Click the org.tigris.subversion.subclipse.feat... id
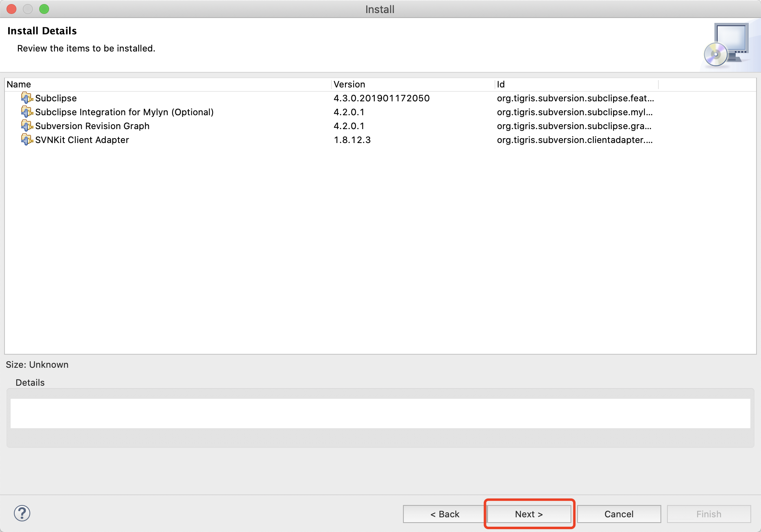Image resolution: width=761 pixels, height=532 pixels. (575, 98)
